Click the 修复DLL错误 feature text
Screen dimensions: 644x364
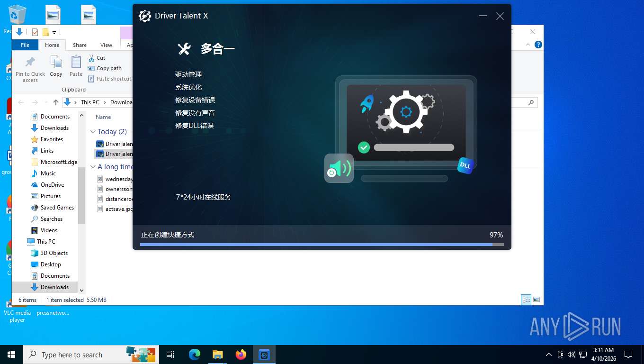pyautogui.click(x=195, y=126)
